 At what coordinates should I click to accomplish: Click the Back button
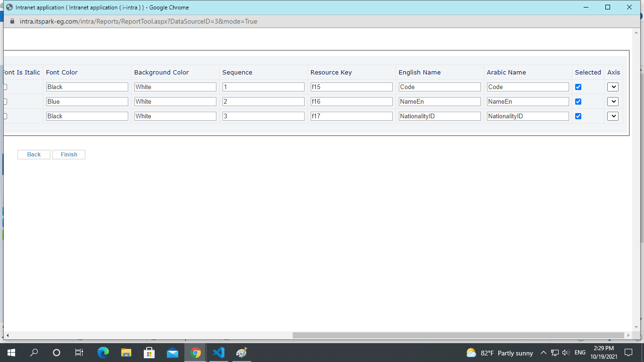point(34,155)
